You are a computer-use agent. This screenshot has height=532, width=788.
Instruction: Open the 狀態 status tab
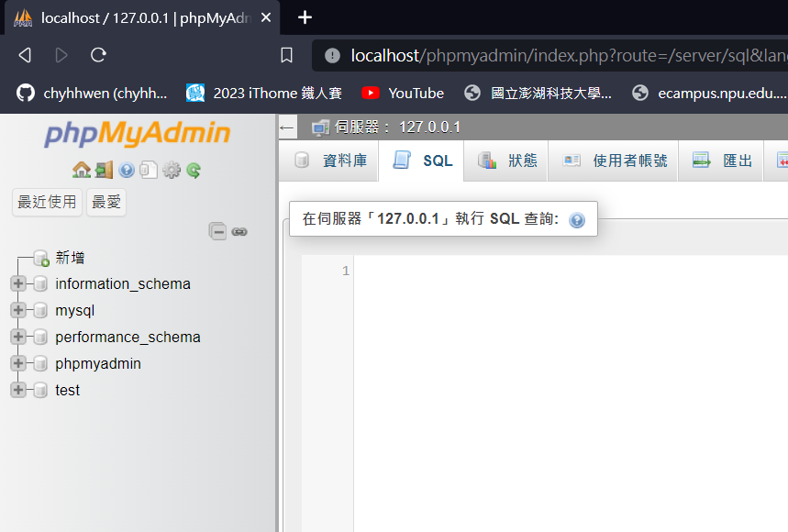coord(506,161)
